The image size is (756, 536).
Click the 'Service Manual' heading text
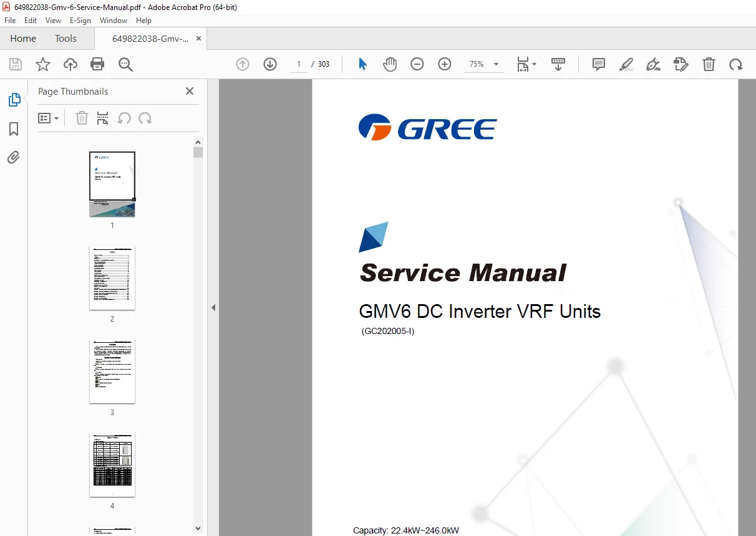pos(463,273)
